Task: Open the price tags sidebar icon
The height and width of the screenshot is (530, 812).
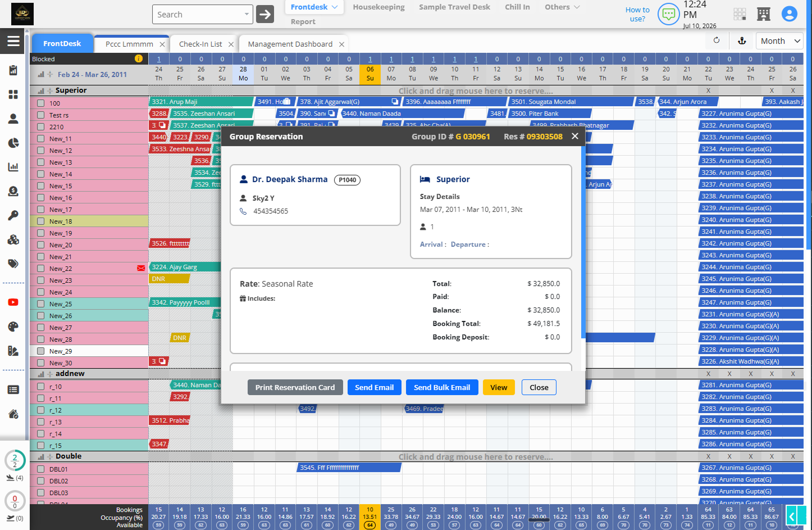Action: coord(13,264)
